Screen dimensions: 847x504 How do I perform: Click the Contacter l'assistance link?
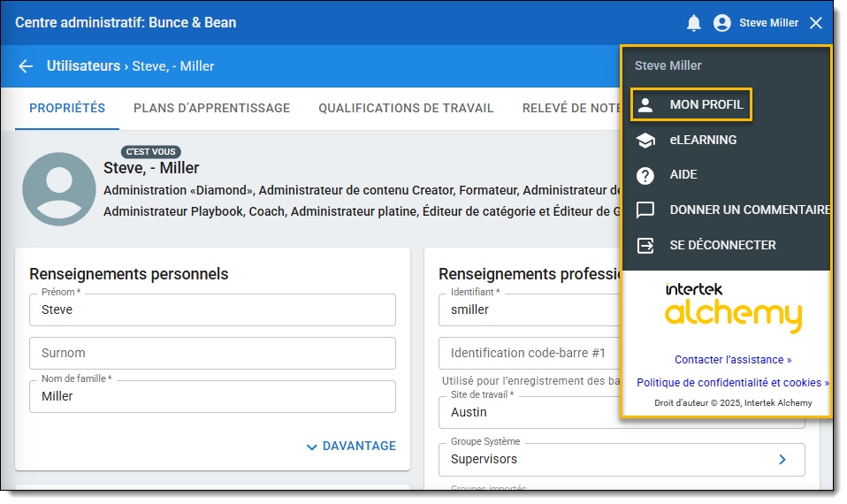click(x=733, y=360)
